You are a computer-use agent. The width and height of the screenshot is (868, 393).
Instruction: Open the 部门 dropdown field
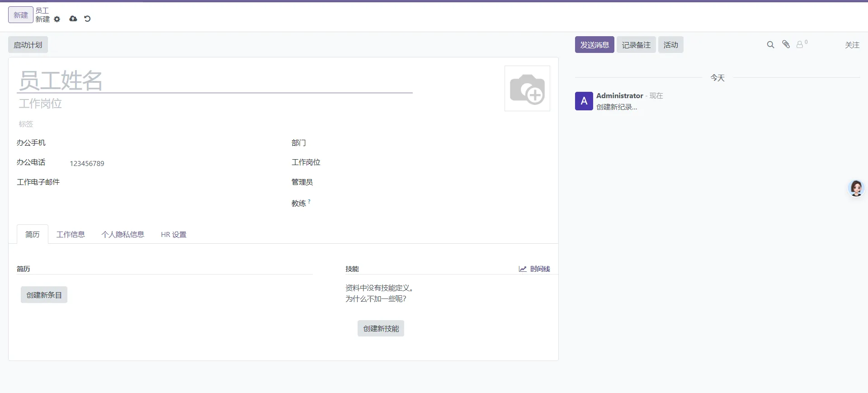tap(447, 143)
